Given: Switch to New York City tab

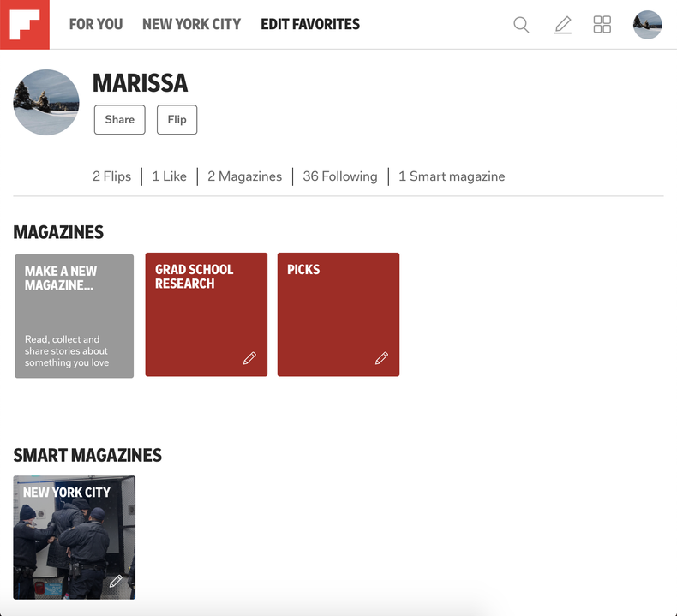Looking at the screenshot, I should click(191, 25).
